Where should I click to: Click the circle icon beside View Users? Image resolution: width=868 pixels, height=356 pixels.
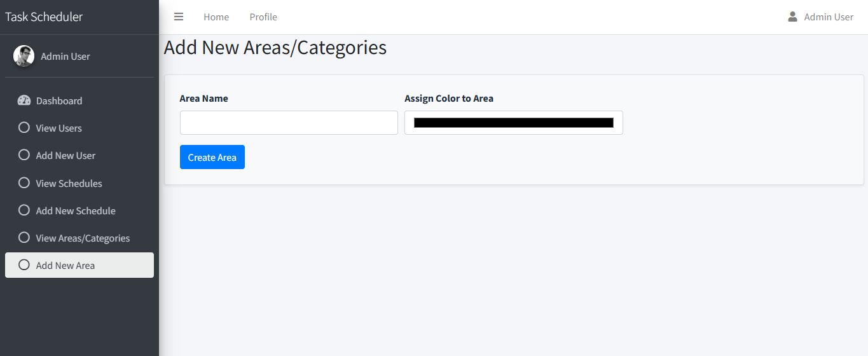pyautogui.click(x=24, y=128)
